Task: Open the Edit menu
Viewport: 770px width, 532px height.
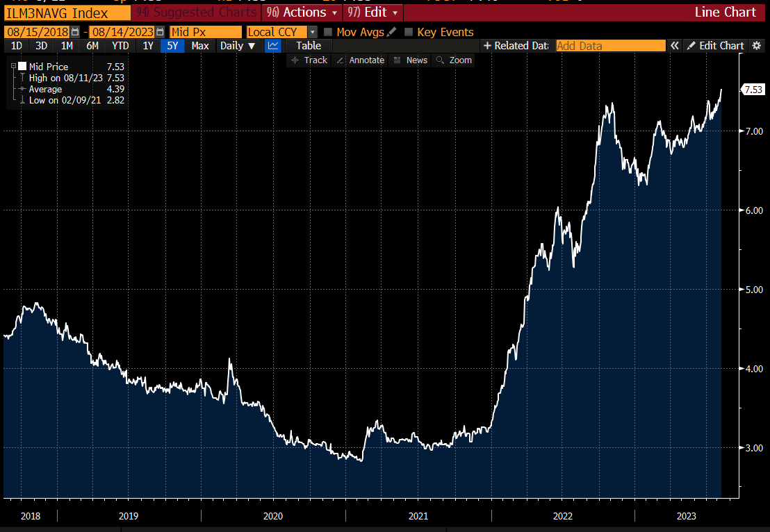Action: [x=372, y=13]
